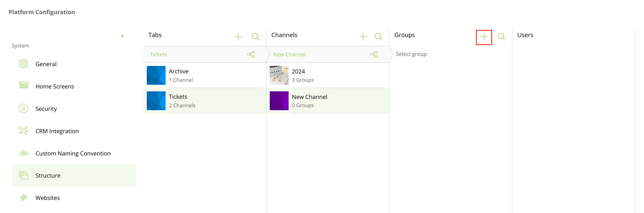Go to Home Screens section

point(55,86)
